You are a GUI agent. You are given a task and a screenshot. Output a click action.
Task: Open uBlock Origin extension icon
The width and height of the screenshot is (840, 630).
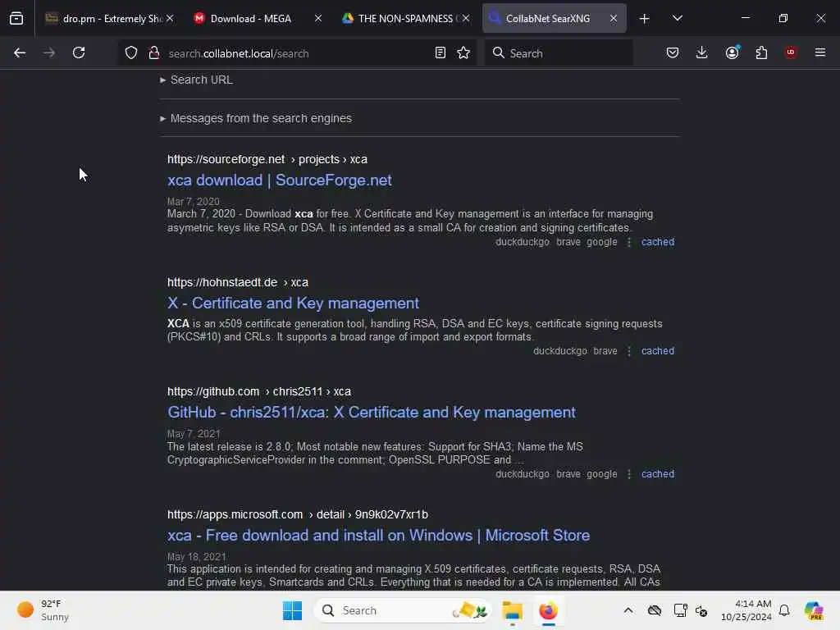point(791,52)
